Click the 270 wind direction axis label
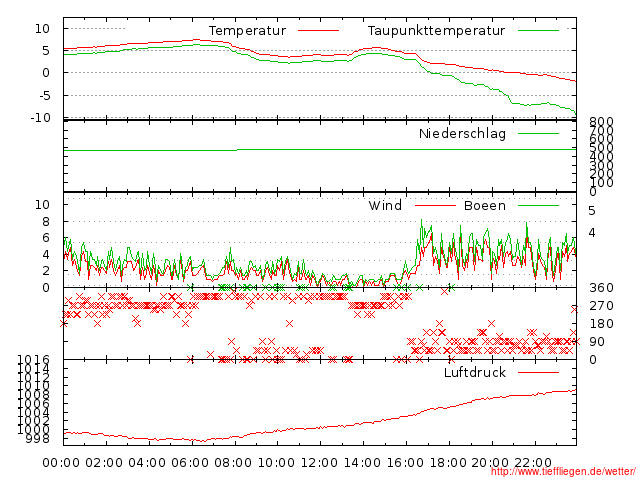640x480 pixels. click(x=601, y=306)
